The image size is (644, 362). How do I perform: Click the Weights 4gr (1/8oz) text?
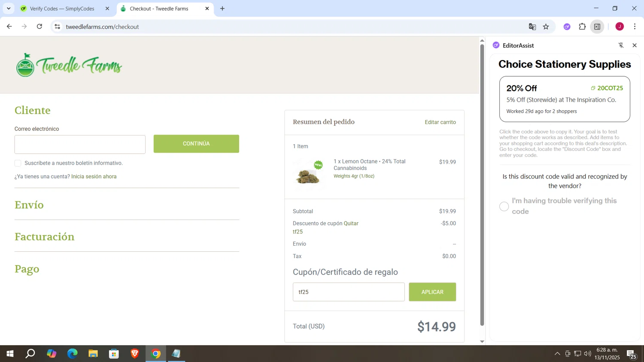coord(354,176)
